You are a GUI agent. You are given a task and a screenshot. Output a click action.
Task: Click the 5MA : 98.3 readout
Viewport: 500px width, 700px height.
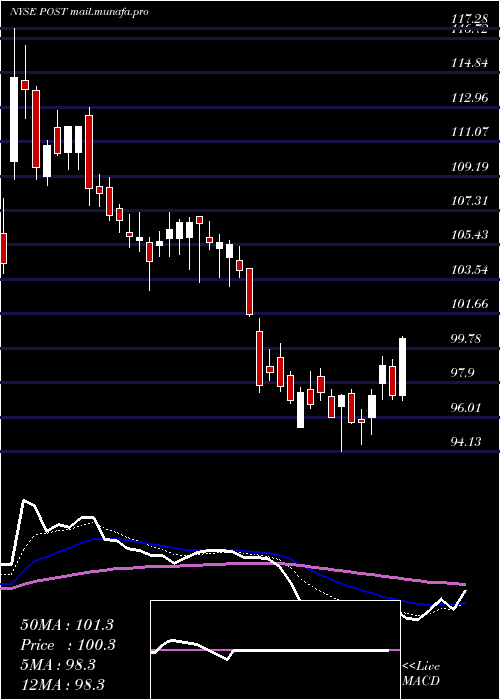click(x=58, y=665)
